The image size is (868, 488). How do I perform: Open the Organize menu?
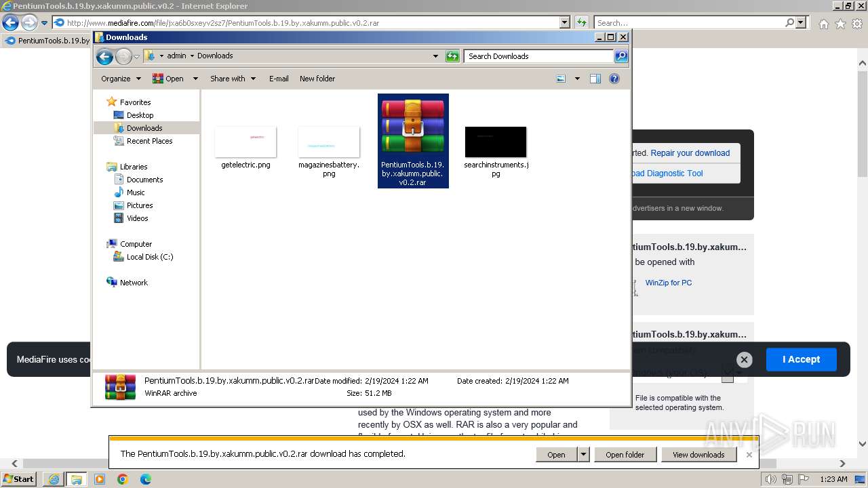121,79
